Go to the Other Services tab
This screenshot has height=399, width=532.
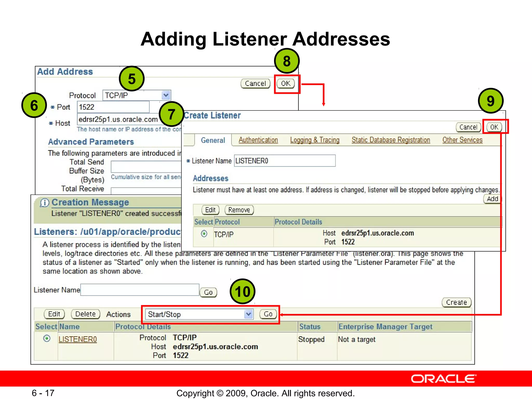click(x=462, y=140)
